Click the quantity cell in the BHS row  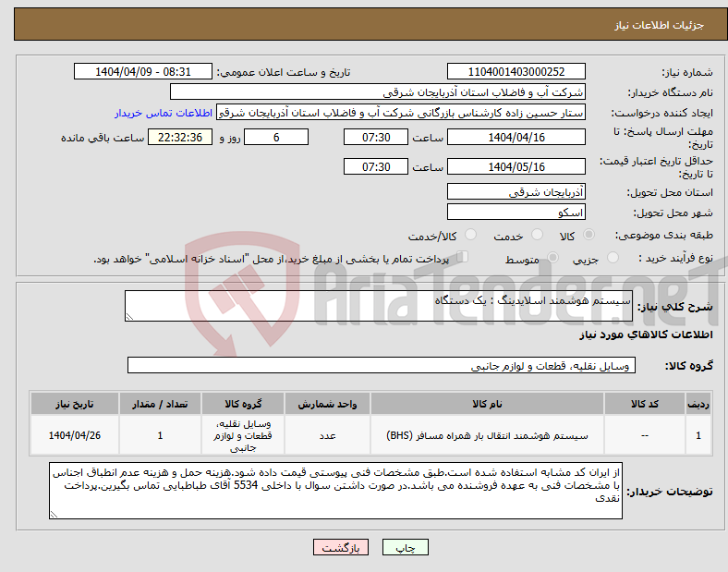pyautogui.click(x=160, y=435)
